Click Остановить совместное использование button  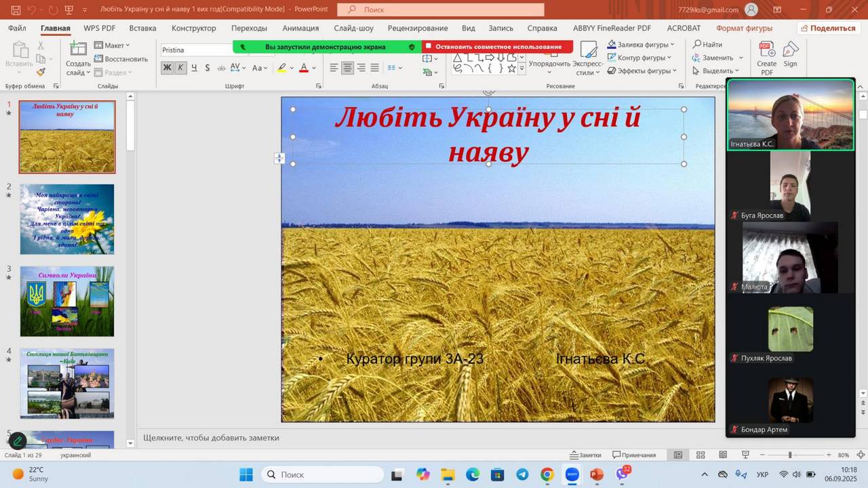pos(497,47)
